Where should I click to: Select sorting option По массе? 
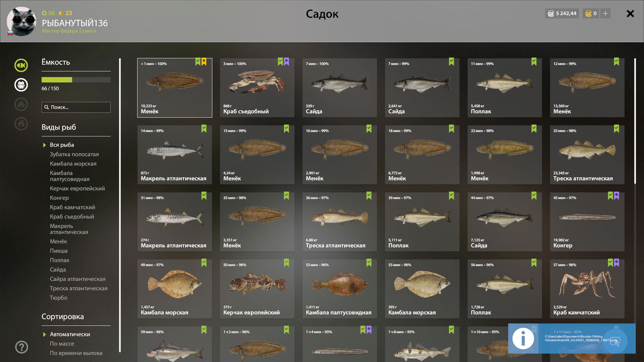tap(62, 344)
